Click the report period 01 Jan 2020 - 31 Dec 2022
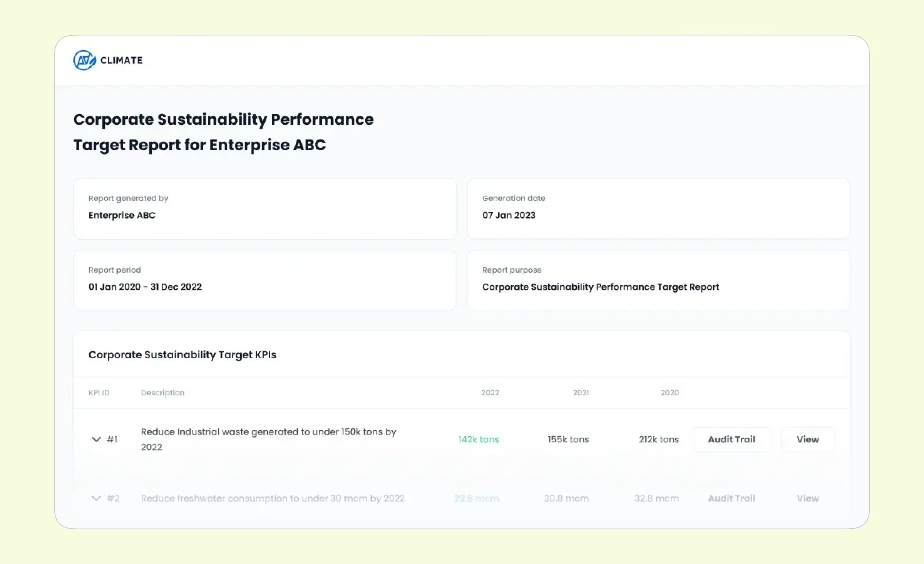924x564 pixels. [145, 287]
